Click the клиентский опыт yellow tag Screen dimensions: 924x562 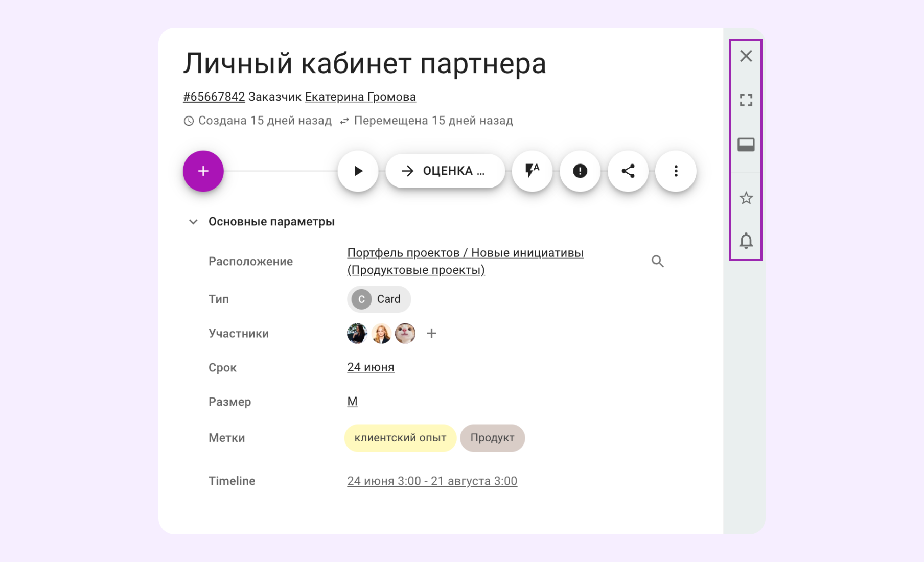pyautogui.click(x=400, y=438)
